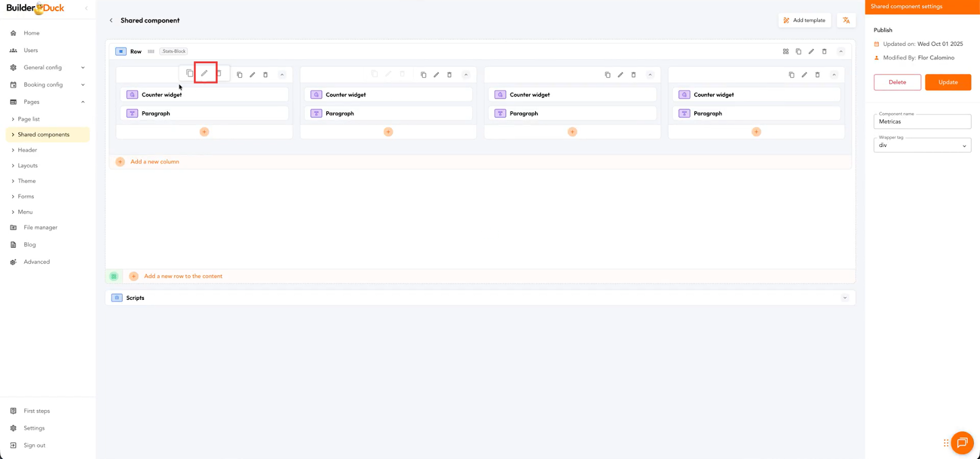Open the Wrapper tag dropdown
980x459 pixels.
pyautogui.click(x=922, y=145)
